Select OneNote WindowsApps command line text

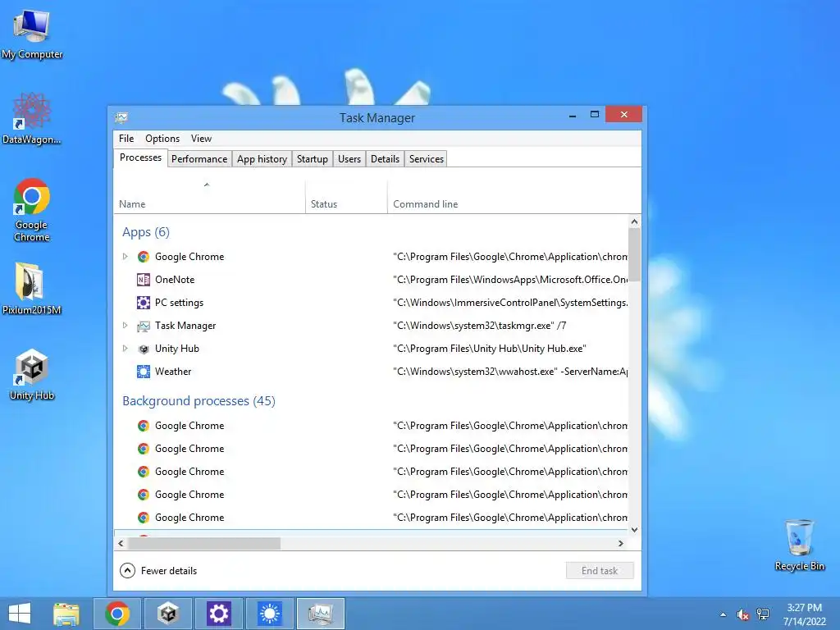pos(510,280)
